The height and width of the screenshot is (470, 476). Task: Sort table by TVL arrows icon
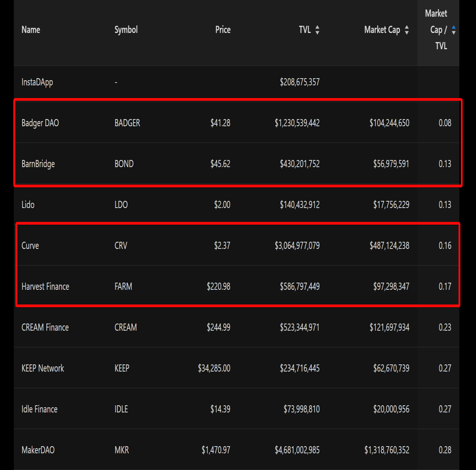click(x=317, y=30)
